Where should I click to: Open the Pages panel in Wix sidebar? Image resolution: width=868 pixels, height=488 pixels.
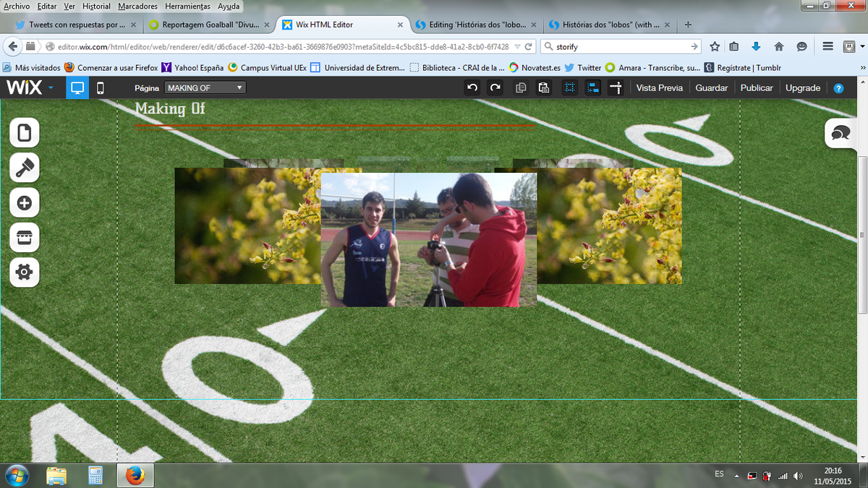(x=24, y=133)
